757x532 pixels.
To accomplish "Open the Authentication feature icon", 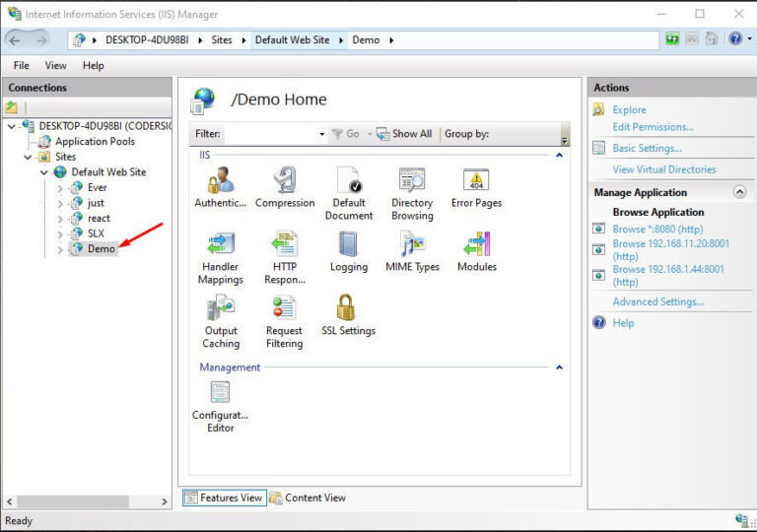I will (221, 186).
